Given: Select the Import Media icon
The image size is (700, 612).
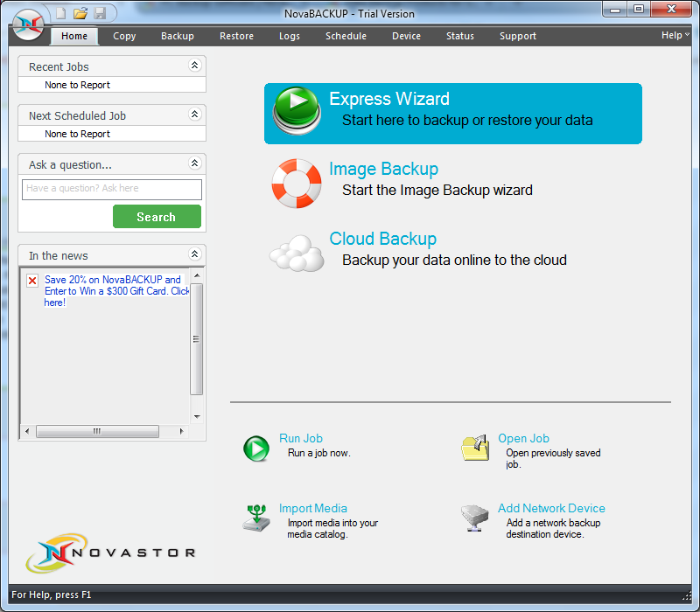Looking at the screenshot, I should pyautogui.click(x=256, y=518).
